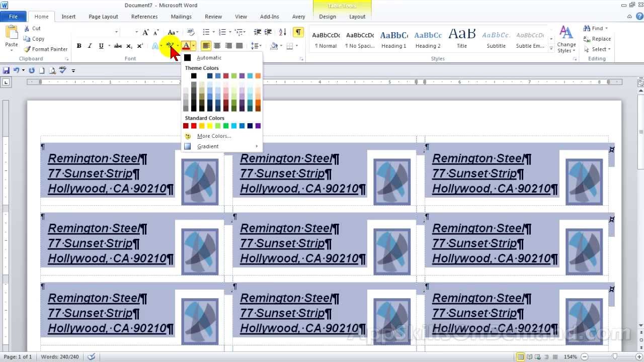Open the Select menu in Editing group
This screenshot has height=362, width=644.
(597, 49)
